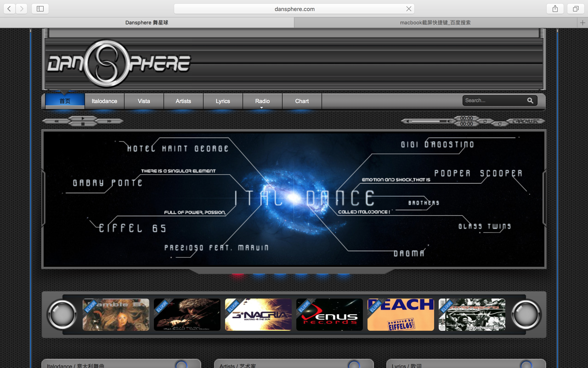This screenshot has width=588, height=368.
Task: Expand the Radio dropdown menu
Action: click(262, 101)
